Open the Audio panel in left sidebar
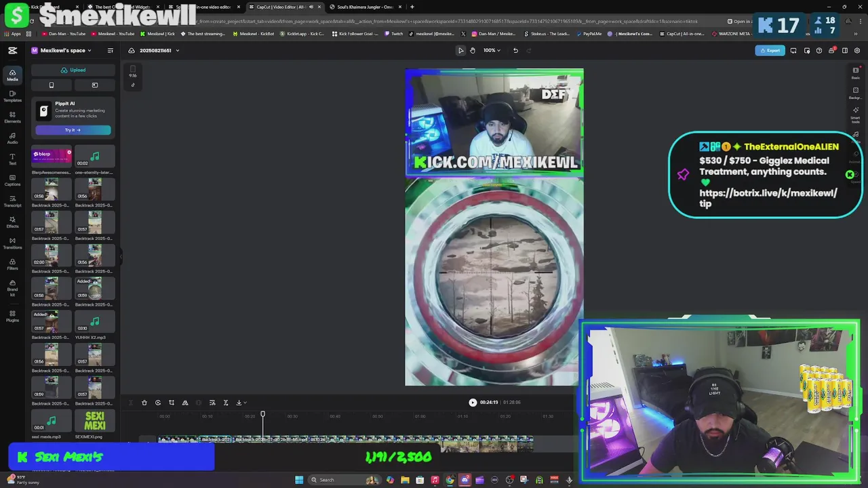This screenshot has height=488, width=868. [12, 138]
